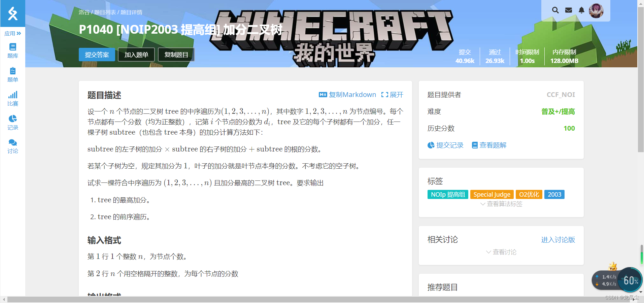
Task: Click horizontal scrollbar left arrow
Action: pos(4,299)
